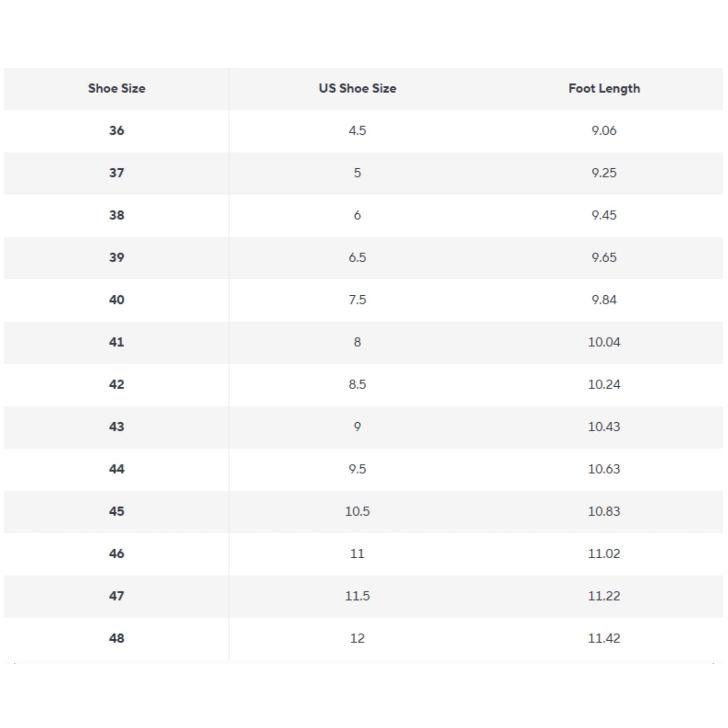Image resolution: width=728 pixels, height=728 pixels.
Task: Select shoe size 37 row label
Action: point(116,173)
